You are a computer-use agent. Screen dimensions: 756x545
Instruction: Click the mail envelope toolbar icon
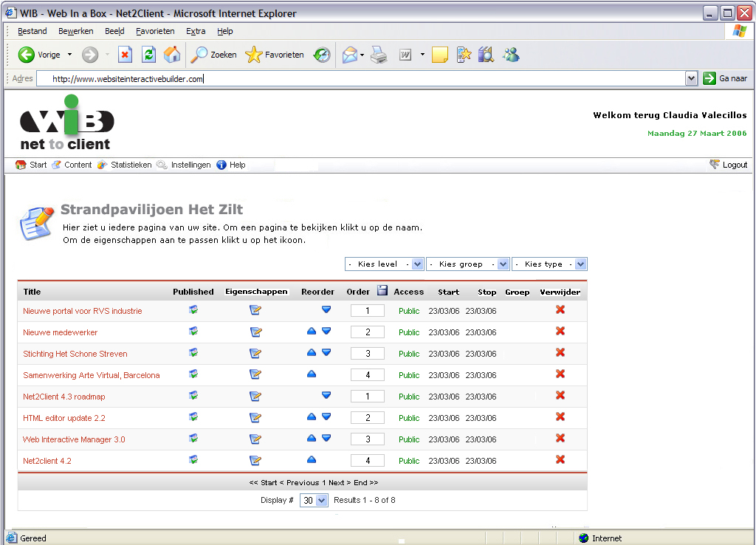coord(350,55)
